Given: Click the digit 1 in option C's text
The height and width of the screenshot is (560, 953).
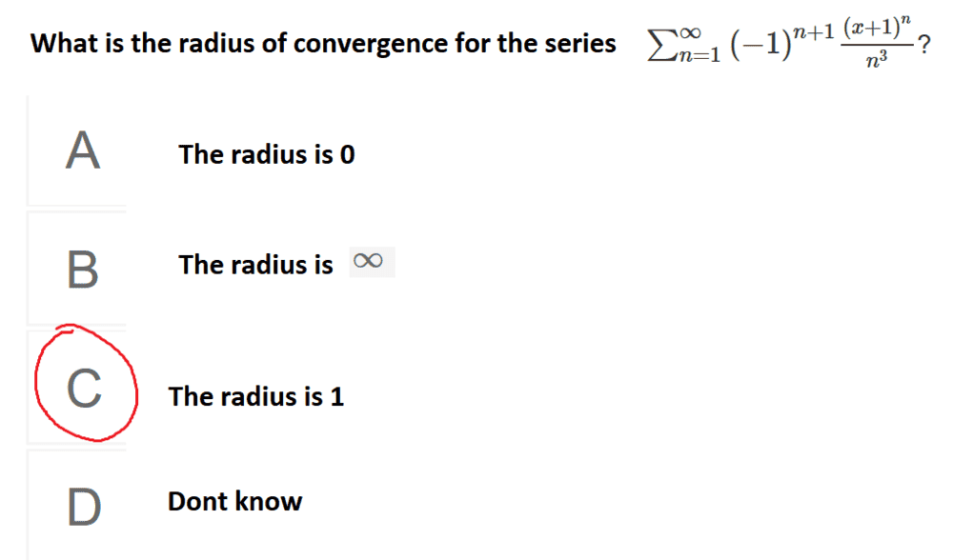Looking at the screenshot, I should point(336,396).
